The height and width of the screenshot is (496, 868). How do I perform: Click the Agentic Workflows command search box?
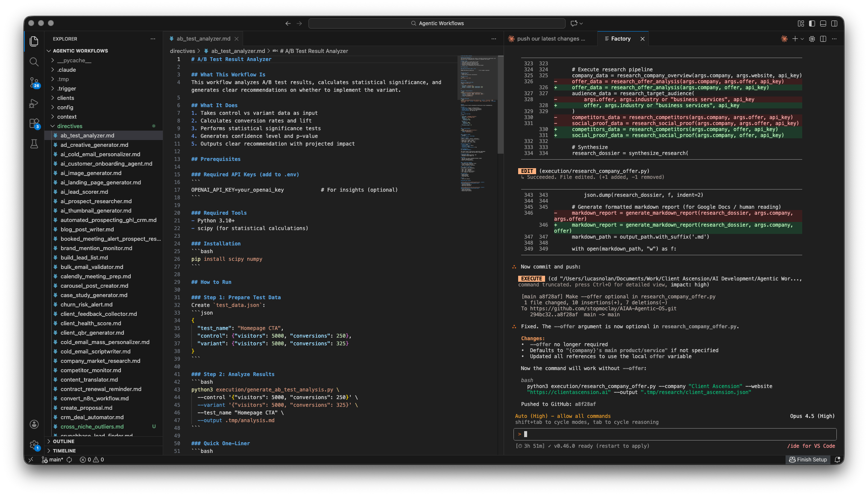[437, 23]
